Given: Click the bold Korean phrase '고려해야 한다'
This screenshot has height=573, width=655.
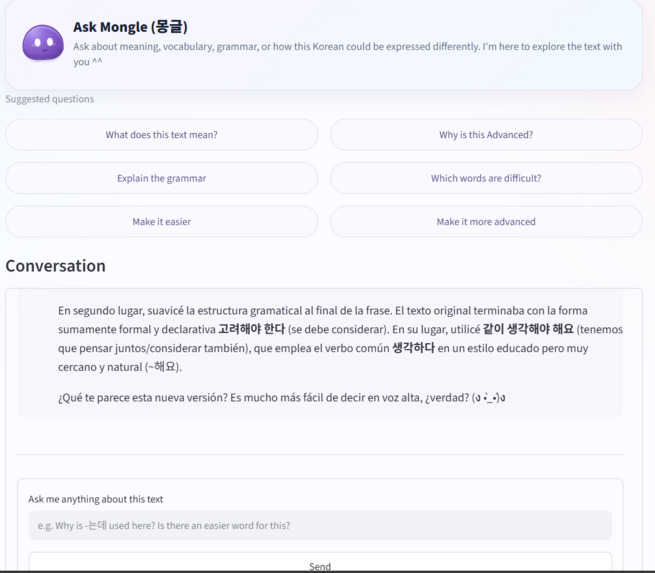Looking at the screenshot, I should coord(251,329).
